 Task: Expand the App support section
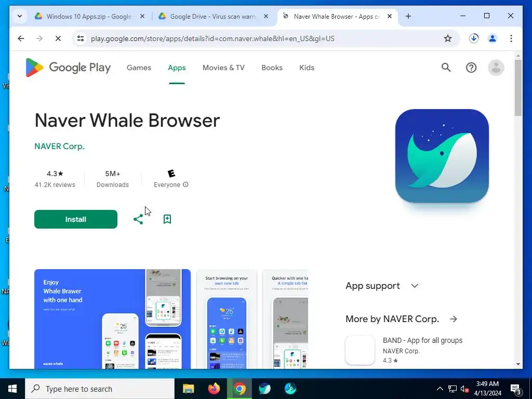click(x=382, y=286)
